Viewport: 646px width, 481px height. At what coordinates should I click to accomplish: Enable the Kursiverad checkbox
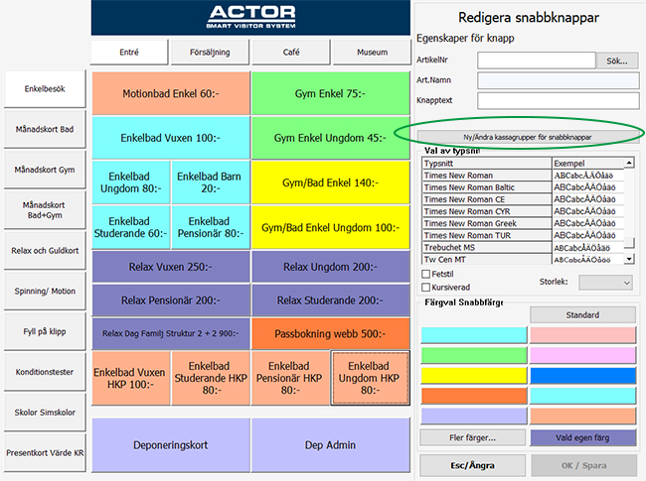pyautogui.click(x=426, y=287)
